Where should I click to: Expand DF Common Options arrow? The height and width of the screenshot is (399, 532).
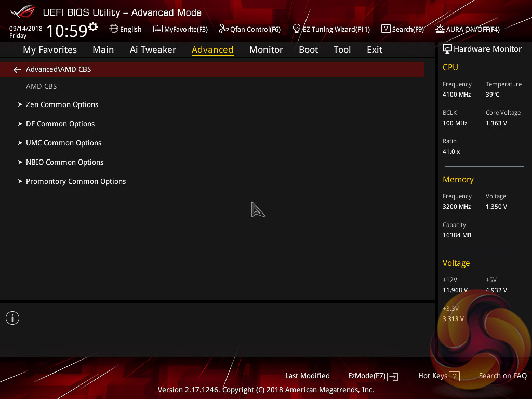[x=20, y=124]
